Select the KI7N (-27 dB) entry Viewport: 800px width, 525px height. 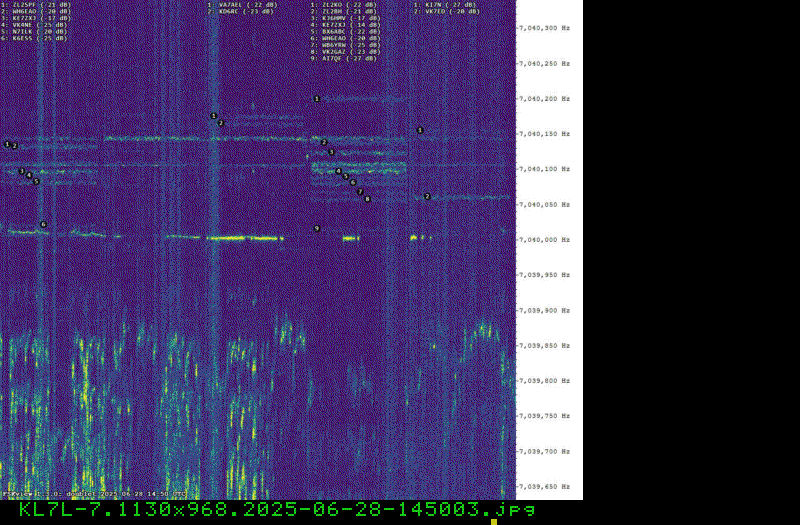445,5
